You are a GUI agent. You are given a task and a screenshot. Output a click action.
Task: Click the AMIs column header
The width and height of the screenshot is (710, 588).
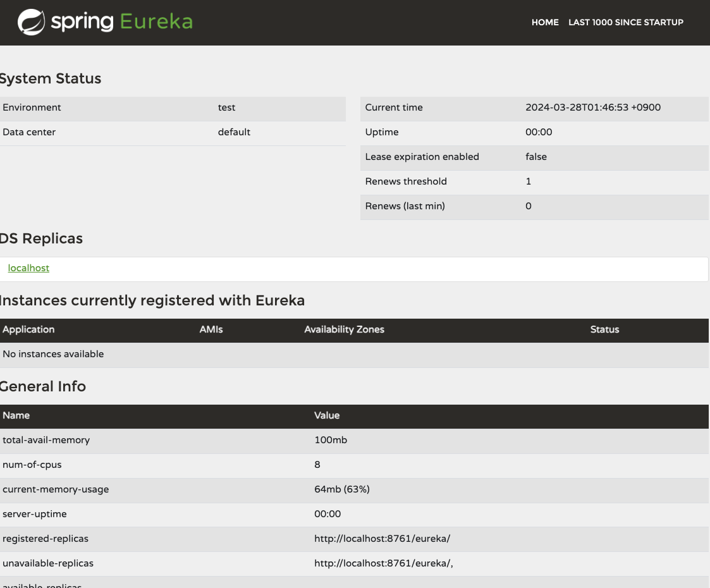tap(211, 329)
